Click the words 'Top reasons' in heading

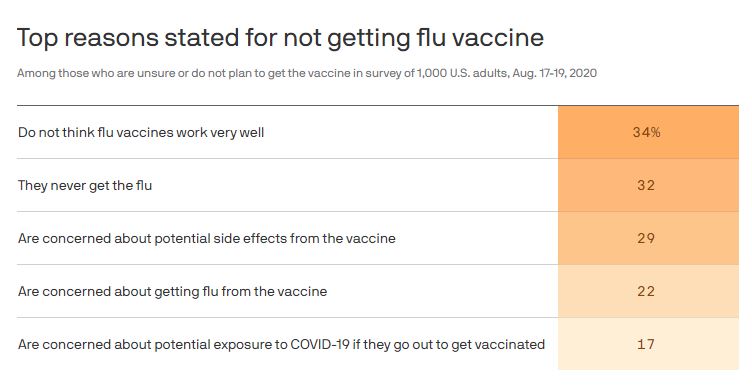click(88, 38)
